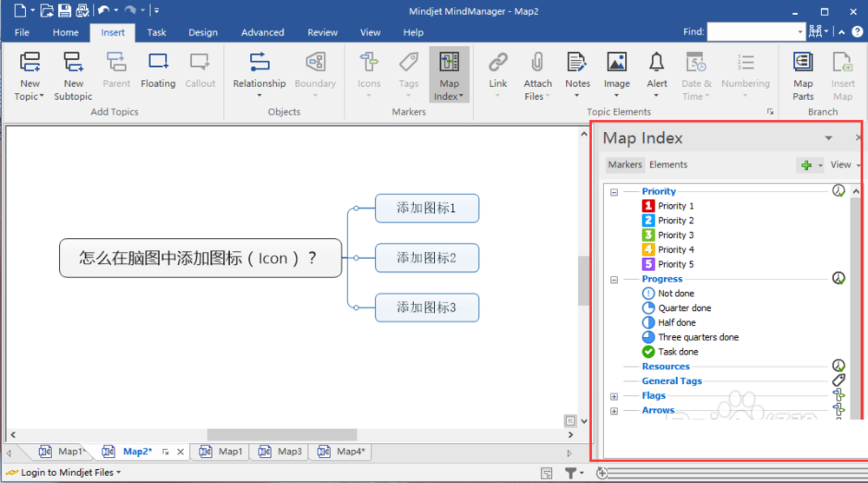Open the Map Index pane options dropdown
Image resolution: width=868 pixels, height=483 pixels.
(829, 138)
